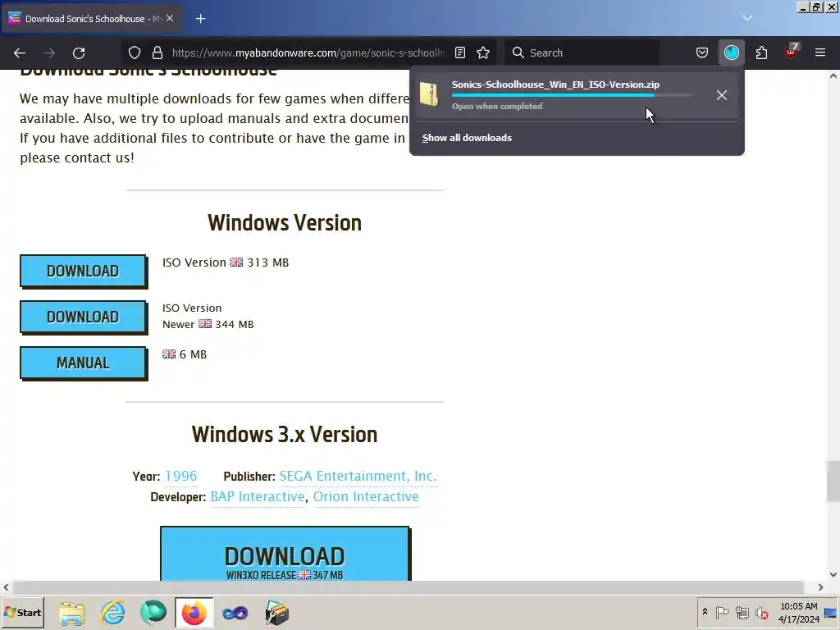Viewport: 840px width, 630px height.
Task: Click the download progress bar
Action: tap(571, 95)
